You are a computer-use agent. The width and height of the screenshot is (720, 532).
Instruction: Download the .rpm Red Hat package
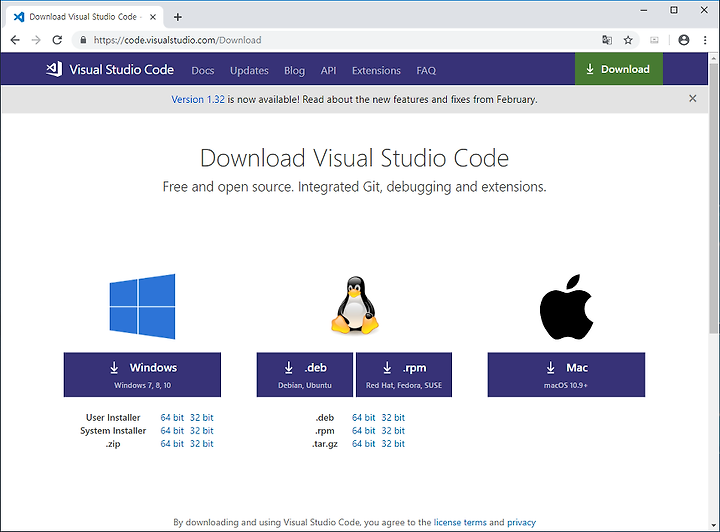click(x=404, y=375)
